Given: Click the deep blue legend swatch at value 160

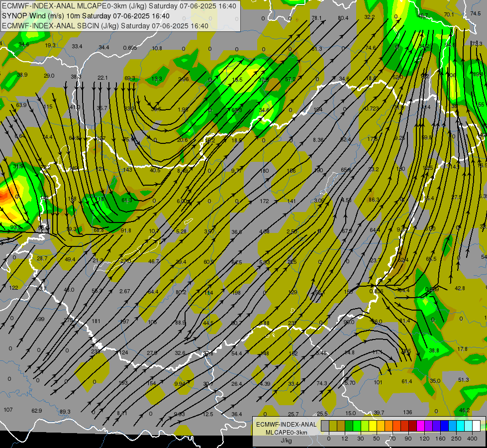Looking at the screenshot, I should 444,426.
